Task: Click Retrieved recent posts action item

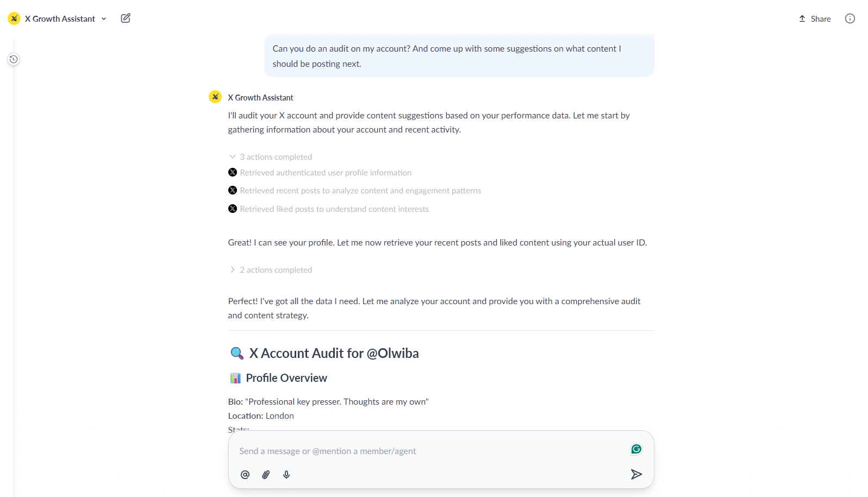Action: click(360, 191)
